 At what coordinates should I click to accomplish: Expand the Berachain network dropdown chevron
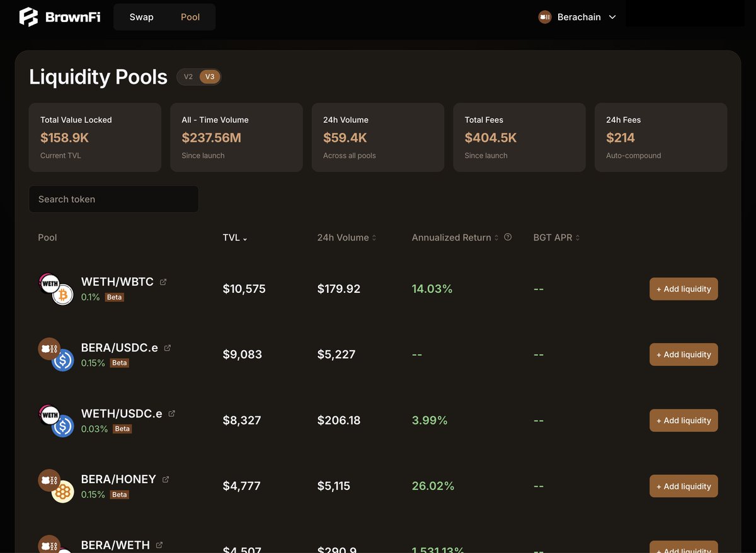point(612,17)
